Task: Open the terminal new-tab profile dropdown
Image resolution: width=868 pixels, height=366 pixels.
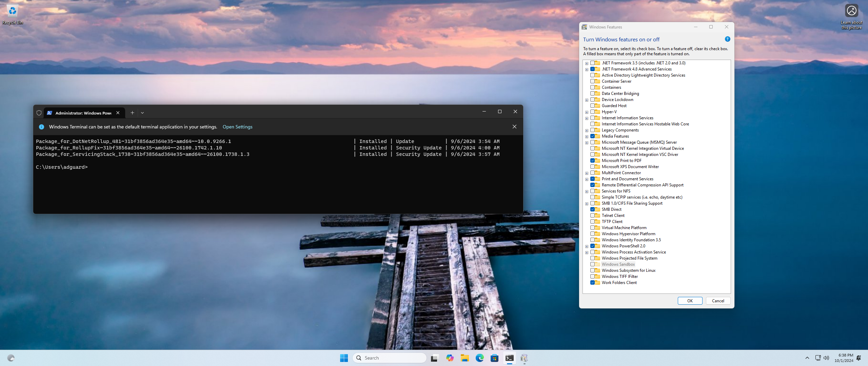Action: pyautogui.click(x=142, y=113)
